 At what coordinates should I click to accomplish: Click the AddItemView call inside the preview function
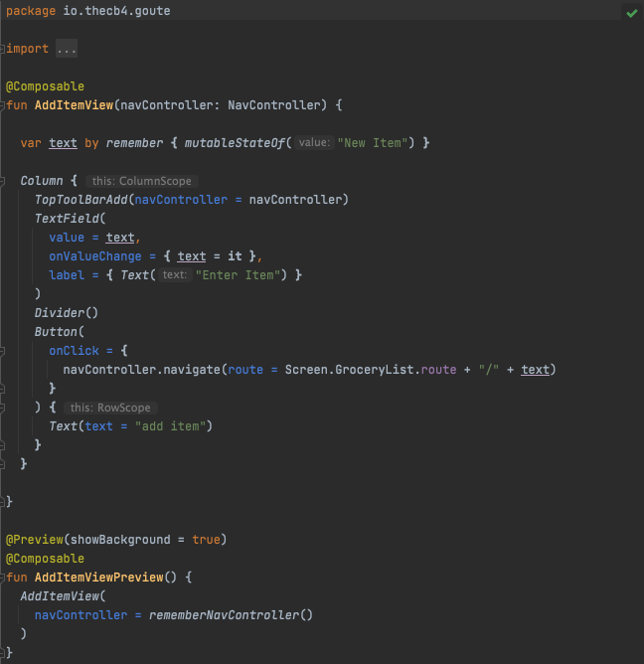pos(60,596)
